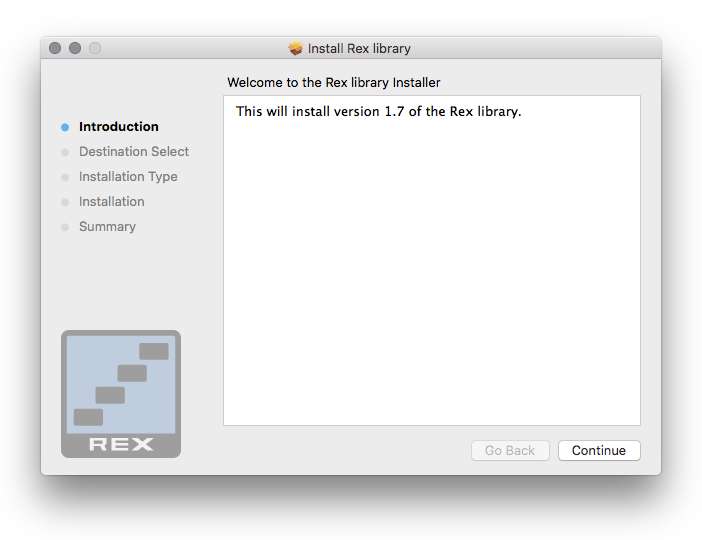Screen dimensions: 702x540
Task: Close the installer window
Action: click(55, 48)
